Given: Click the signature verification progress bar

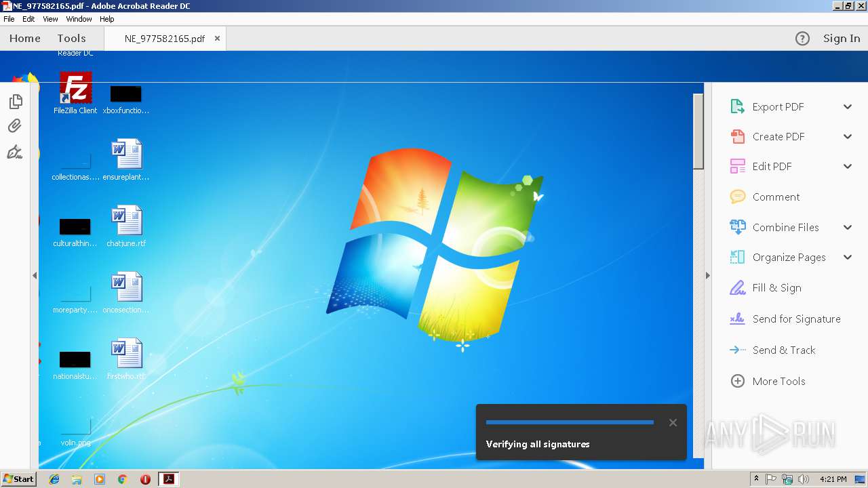Looking at the screenshot, I should click(570, 422).
